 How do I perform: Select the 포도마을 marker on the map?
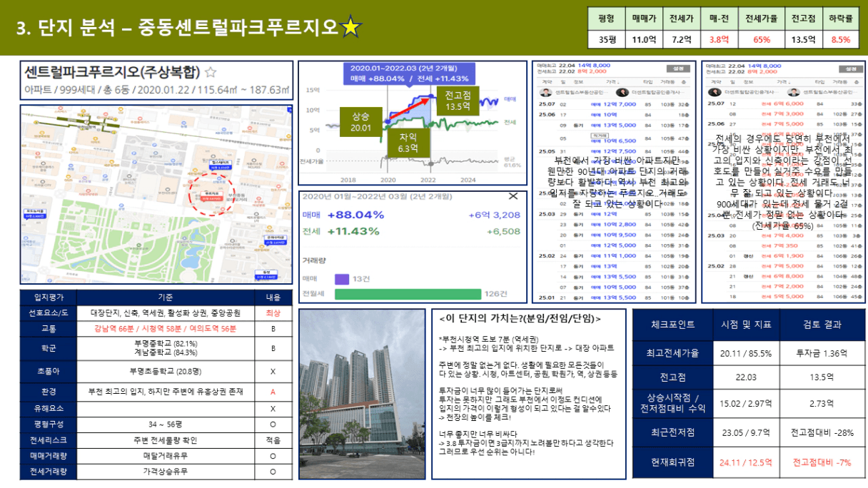34,213
